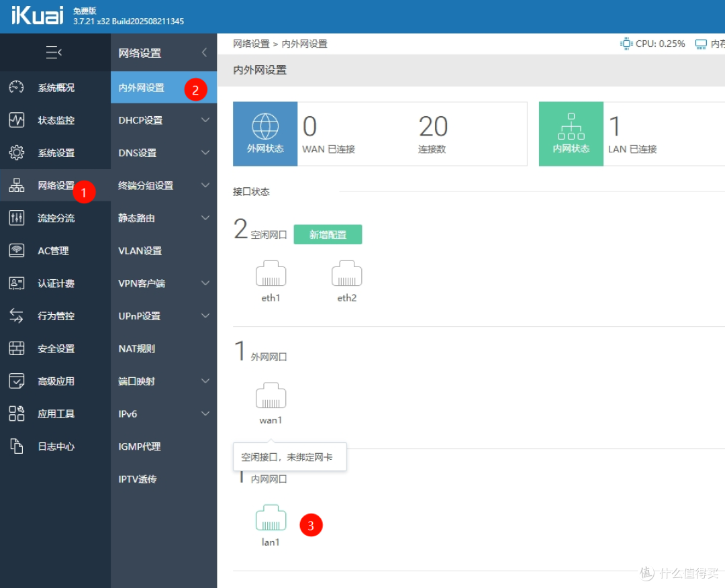The image size is (725, 588).
Task: Click the 空闲网口 label
Action: 269,235
